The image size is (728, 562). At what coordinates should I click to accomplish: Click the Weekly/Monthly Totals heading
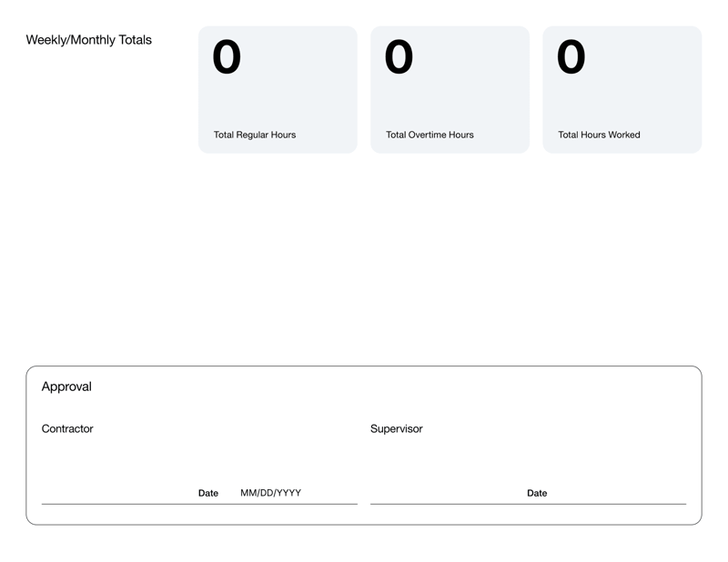pos(89,40)
